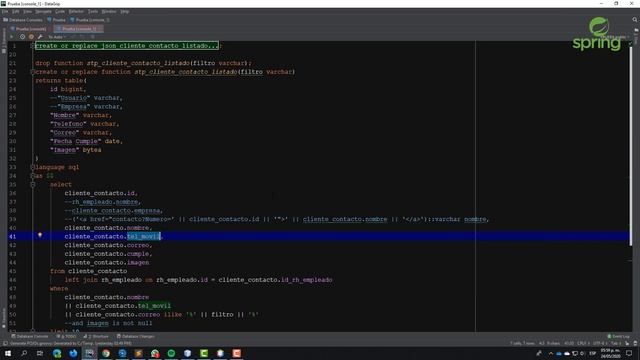This screenshot has width=640, height=360.
Task: Collapse the select block at line 35
Action: pyautogui.click(x=33, y=184)
